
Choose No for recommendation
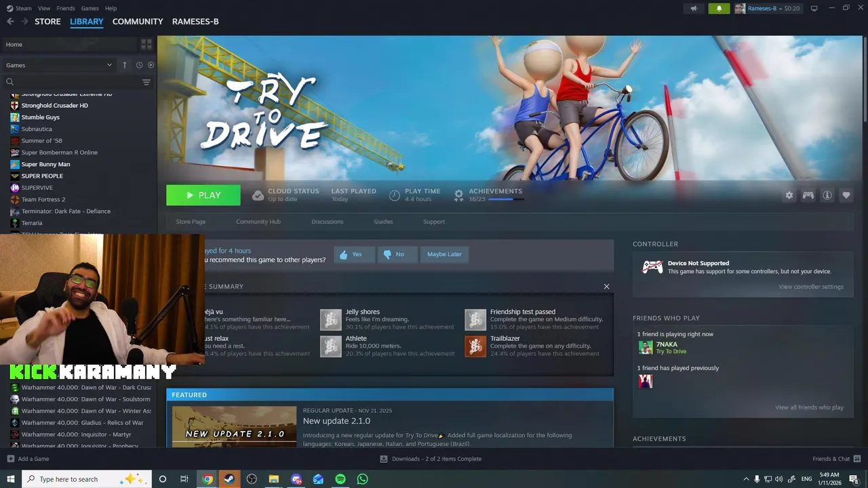(397, 254)
